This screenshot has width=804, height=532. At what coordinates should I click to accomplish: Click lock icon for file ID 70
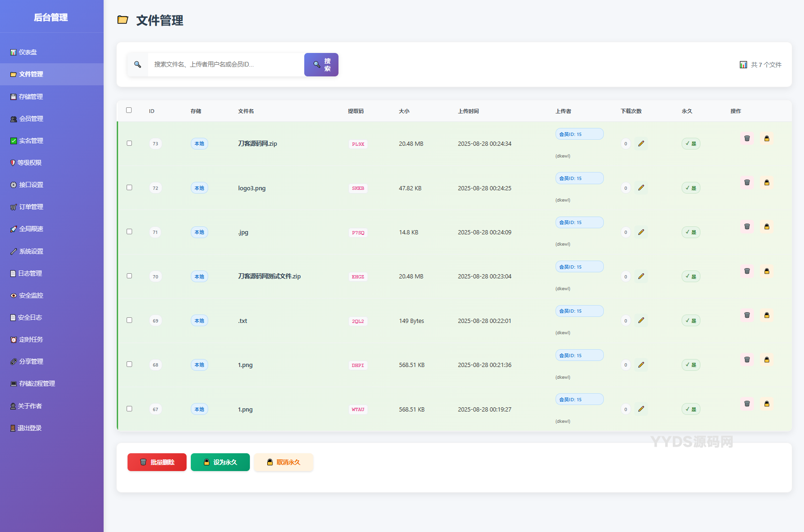[766, 271]
